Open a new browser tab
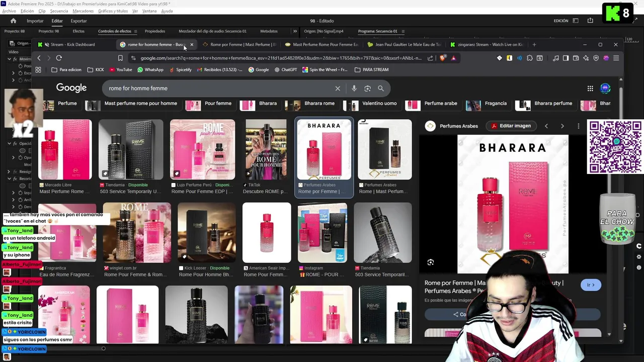 (534, 44)
